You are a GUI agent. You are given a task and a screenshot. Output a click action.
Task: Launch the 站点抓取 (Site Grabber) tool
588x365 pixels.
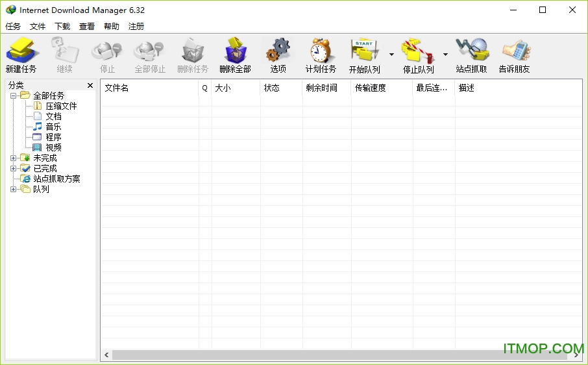pyautogui.click(x=471, y=55)
